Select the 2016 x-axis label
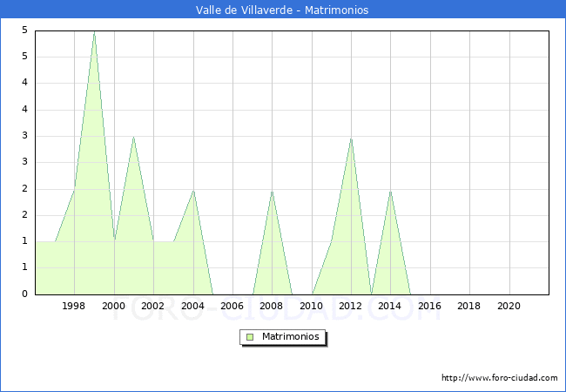The height and width of the screenshot is (392, 566). coord(429,306)
